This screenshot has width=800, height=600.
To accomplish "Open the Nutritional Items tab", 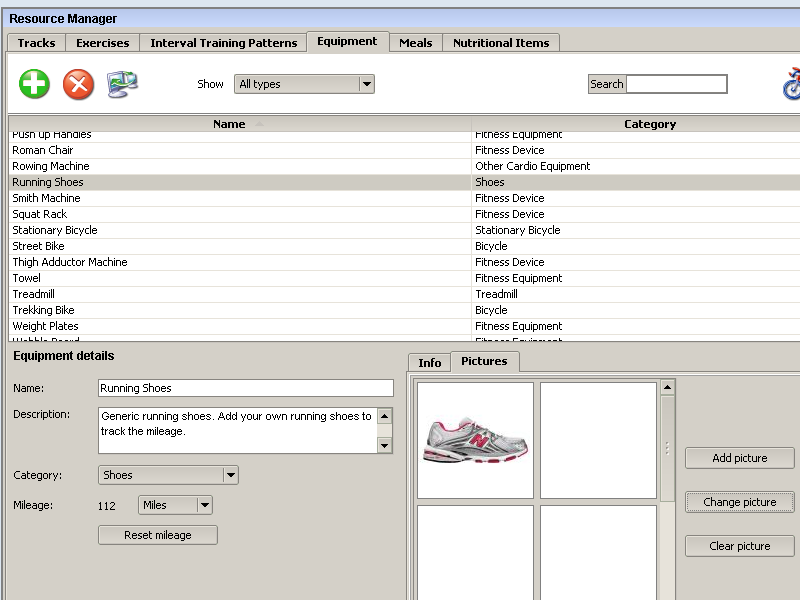I will [x=501, y=43].
